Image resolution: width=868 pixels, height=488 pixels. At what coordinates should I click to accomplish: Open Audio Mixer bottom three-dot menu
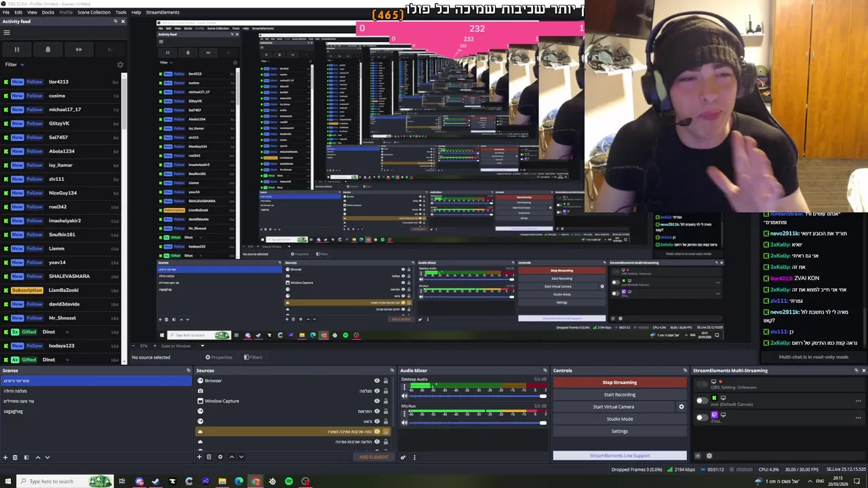click(414, 457)
